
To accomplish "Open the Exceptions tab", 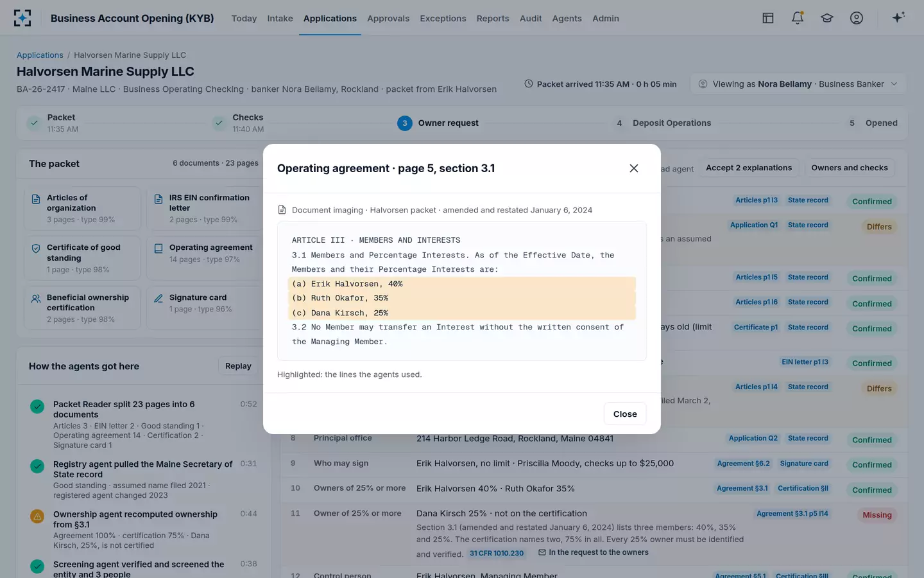I will click(443, 19).
